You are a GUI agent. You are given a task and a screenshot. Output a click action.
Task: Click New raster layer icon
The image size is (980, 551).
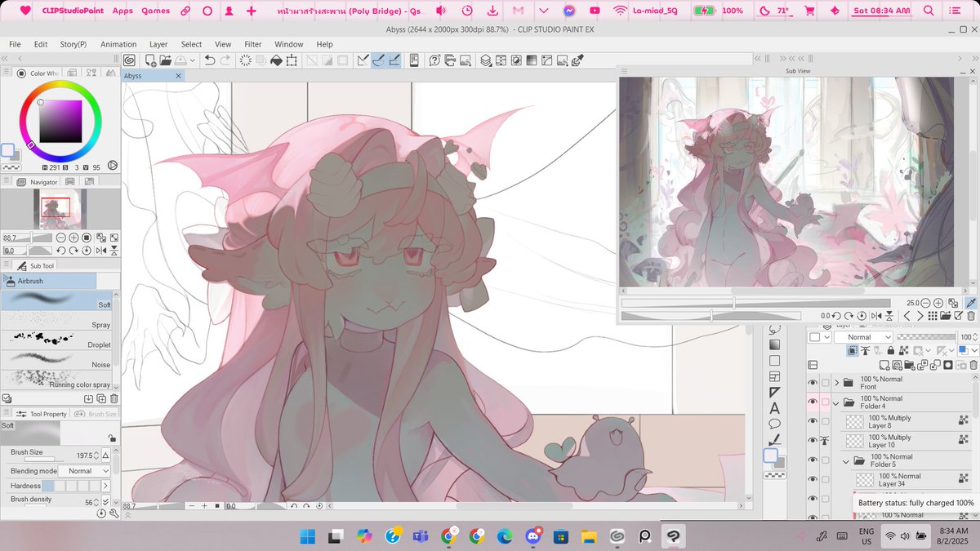pos(884,365)
